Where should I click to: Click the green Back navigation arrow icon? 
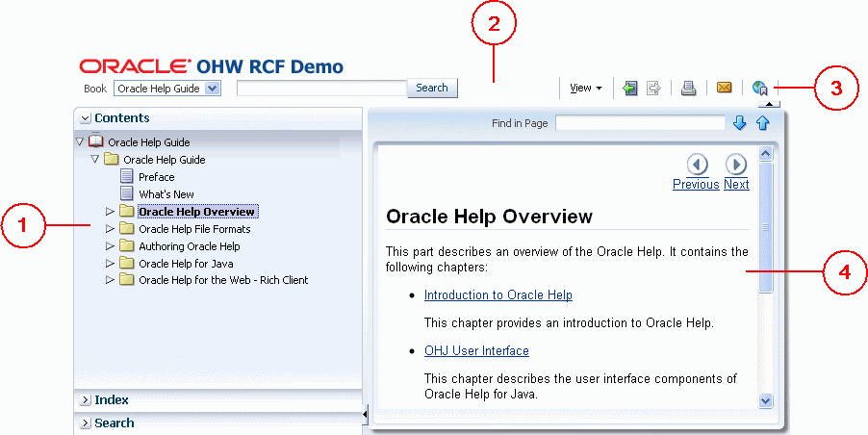tap(630, 88)
